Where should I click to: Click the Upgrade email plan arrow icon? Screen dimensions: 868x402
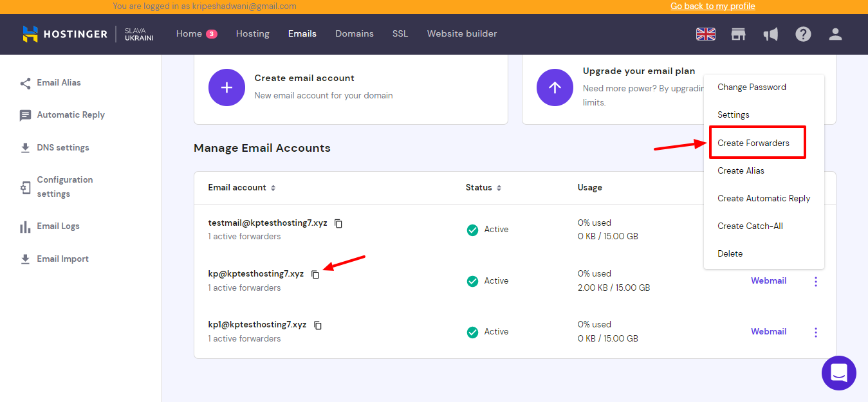[x=555, y=88]
